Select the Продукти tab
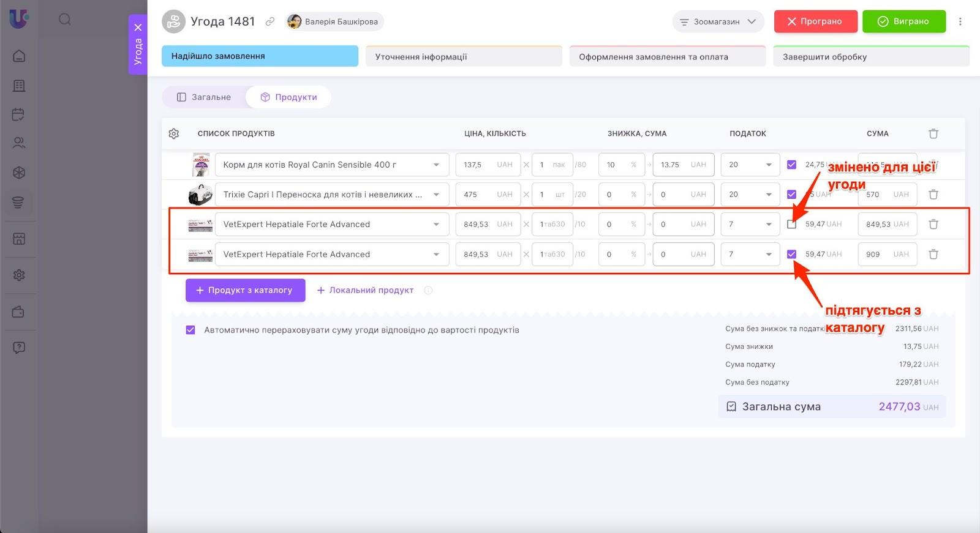 tap(288, 97)
